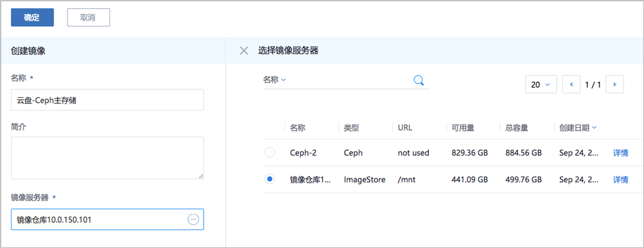Go to next page arrow
The height and width of the screenshot is (248, 644).
[x=615, y=84]
